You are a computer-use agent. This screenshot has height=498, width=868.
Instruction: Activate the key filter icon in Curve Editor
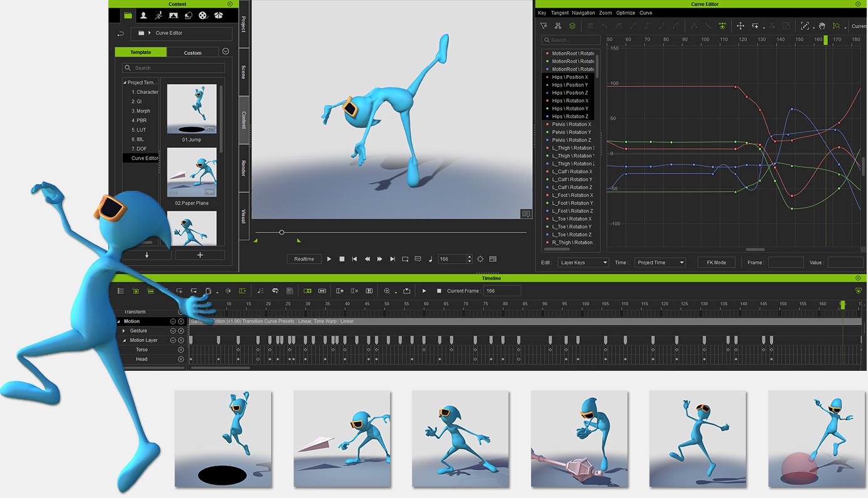click(x=544, y=26)
